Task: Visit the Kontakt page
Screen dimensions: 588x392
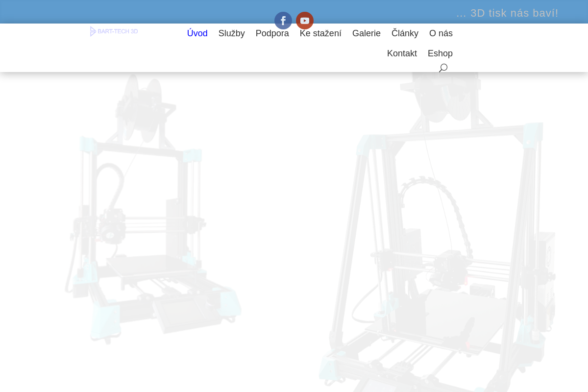Action: click(x=402, y=53)
